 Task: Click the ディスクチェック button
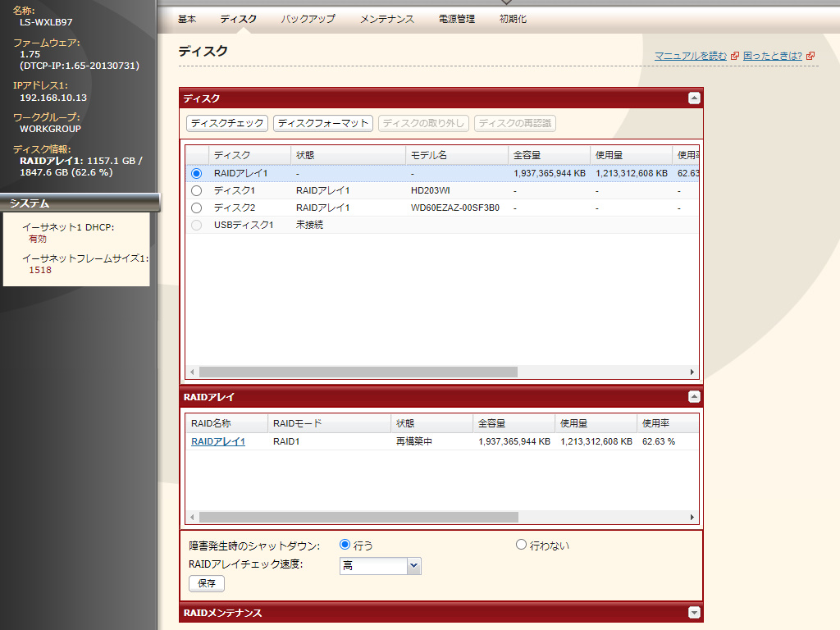tap(227, 123)
